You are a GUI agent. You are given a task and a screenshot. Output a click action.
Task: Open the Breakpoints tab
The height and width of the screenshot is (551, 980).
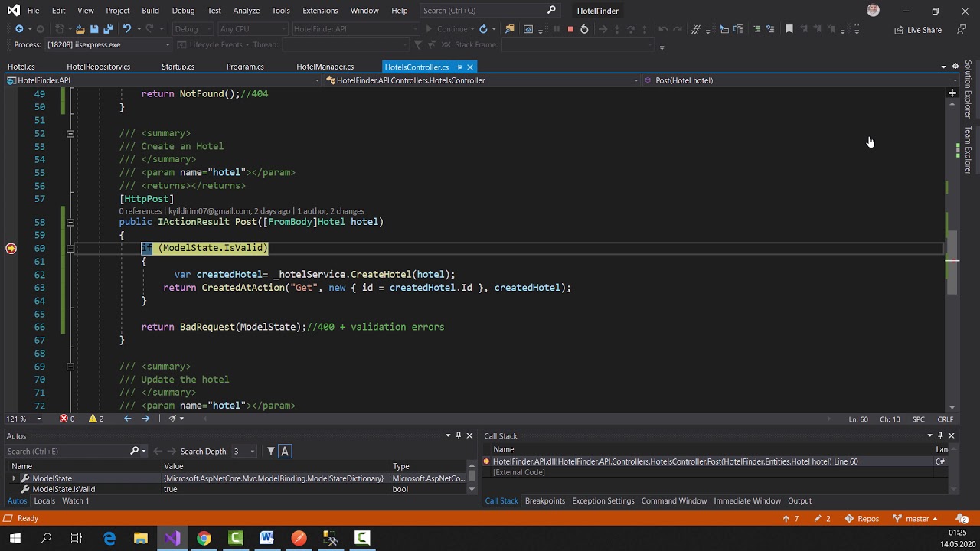pyautogui.click(x=544, y=500)
